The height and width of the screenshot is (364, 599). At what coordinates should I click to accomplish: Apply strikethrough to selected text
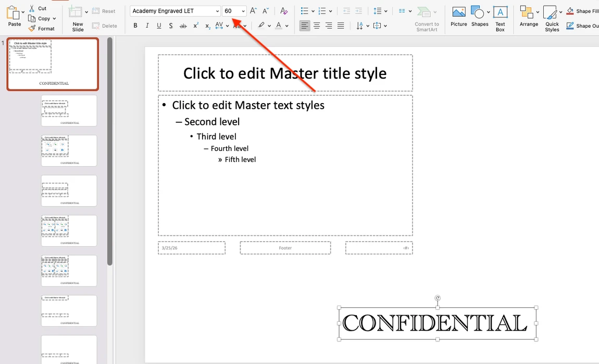(183, 25)
